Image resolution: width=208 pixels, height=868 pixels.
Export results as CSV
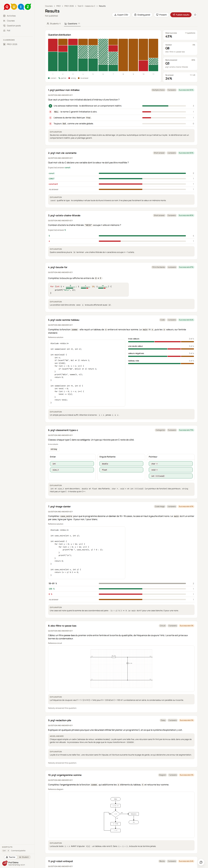[121, 15]
